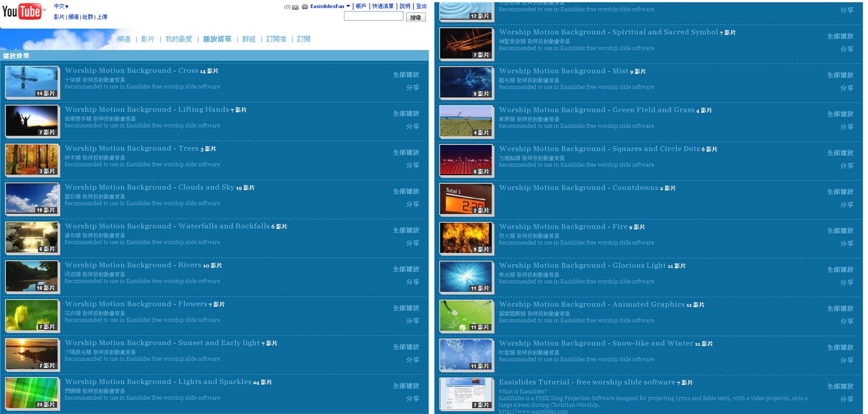Open the 'Worship Motion Background - Countdowns' title
The height and width of the screenshot is (414, 868).
click(x=579, y=187)
